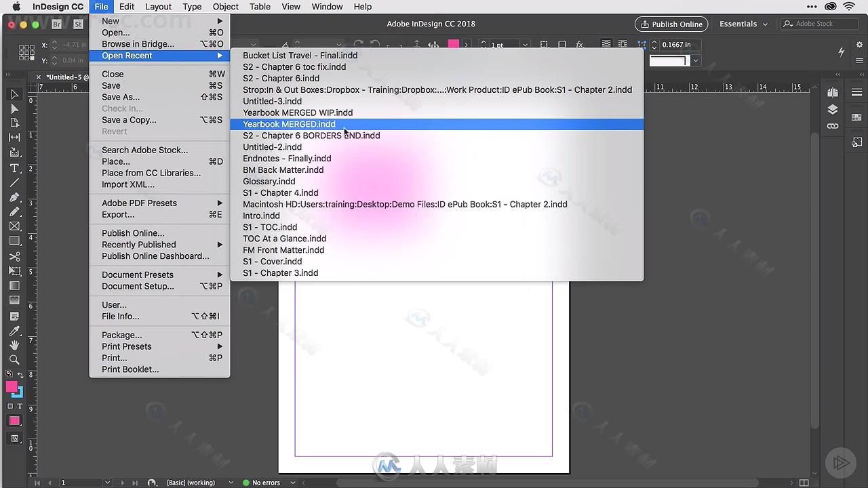The height and width of the screenshot is (488, 868).
Task: Choose Save As... from File menu
Action: click(160, 97)
